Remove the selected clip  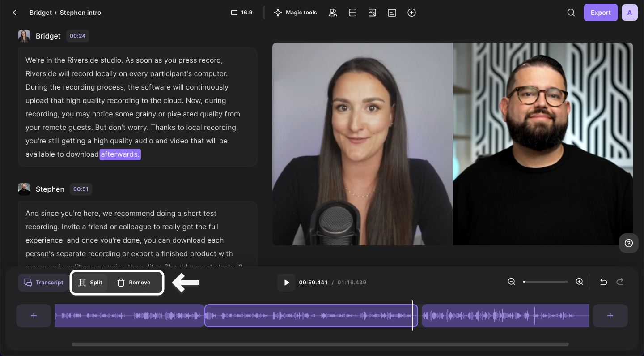pyautogui.click(x=134, y=283)
